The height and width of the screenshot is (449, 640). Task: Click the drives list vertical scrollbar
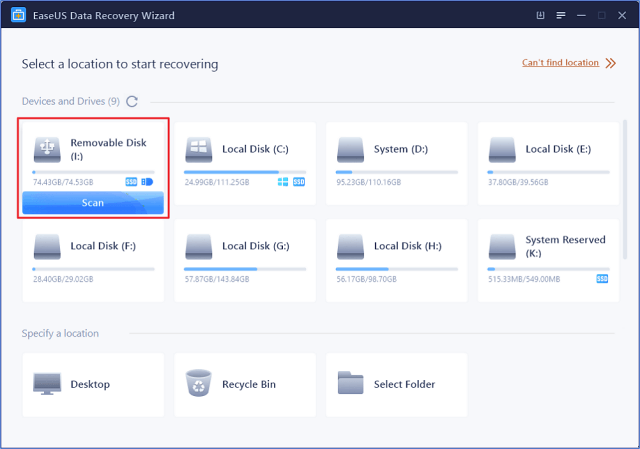(625, 189)
